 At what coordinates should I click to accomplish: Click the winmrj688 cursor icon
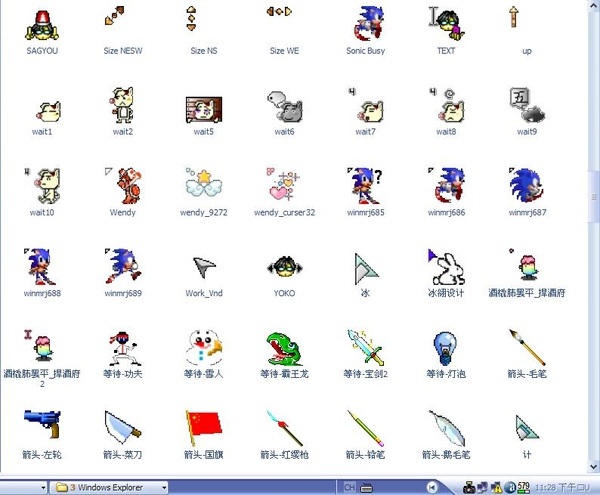40,267
